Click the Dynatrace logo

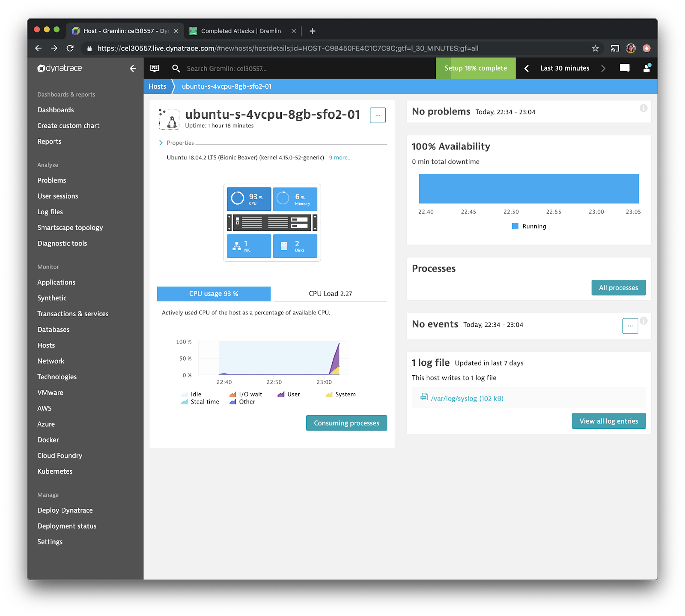pyautogui.click(x=60, y=68)
